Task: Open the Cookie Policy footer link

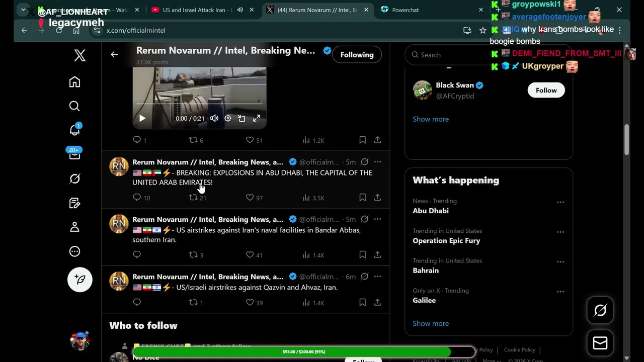Action: click(520, 350)
